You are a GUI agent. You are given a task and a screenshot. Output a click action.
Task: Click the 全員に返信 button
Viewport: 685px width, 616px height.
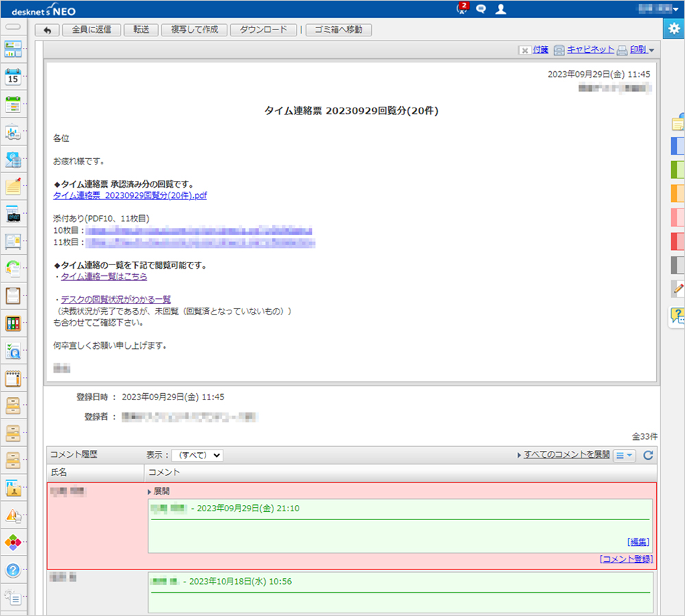click(91, 30)
